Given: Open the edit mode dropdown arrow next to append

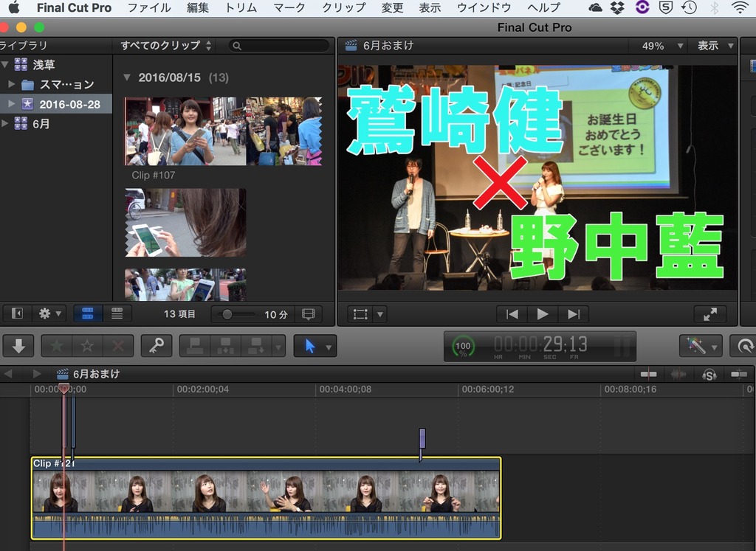Looking at the screenshot, I should point(278,346).
